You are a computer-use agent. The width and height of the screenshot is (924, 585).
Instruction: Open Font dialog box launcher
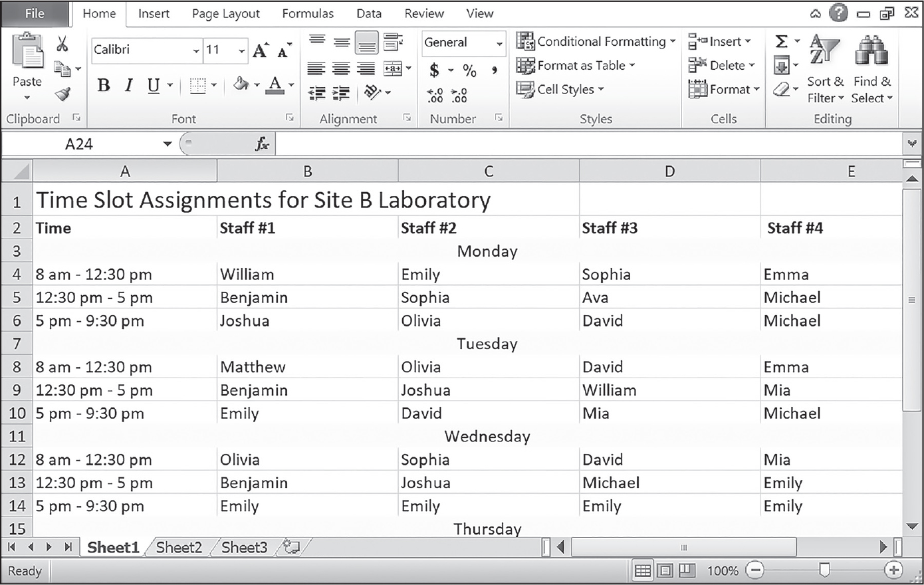[x=289, y=118]
